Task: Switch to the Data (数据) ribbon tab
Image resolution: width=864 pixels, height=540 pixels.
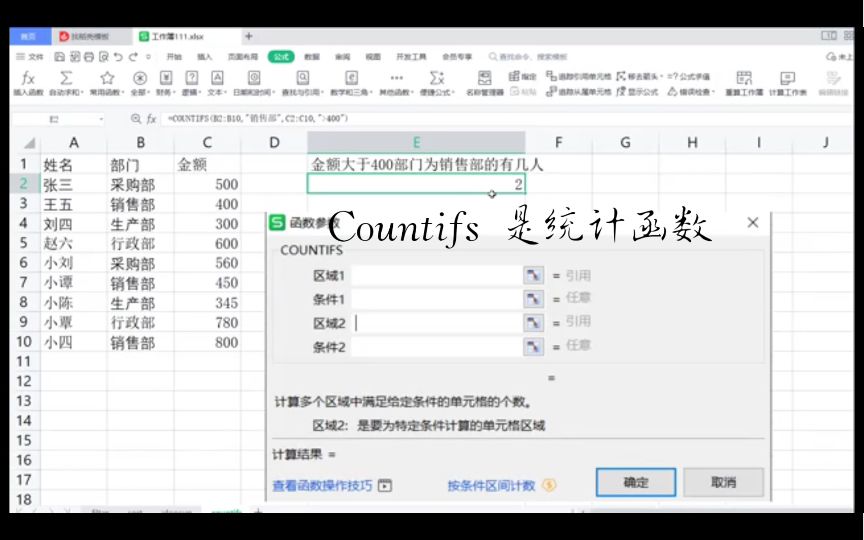Action: (312, 57)
